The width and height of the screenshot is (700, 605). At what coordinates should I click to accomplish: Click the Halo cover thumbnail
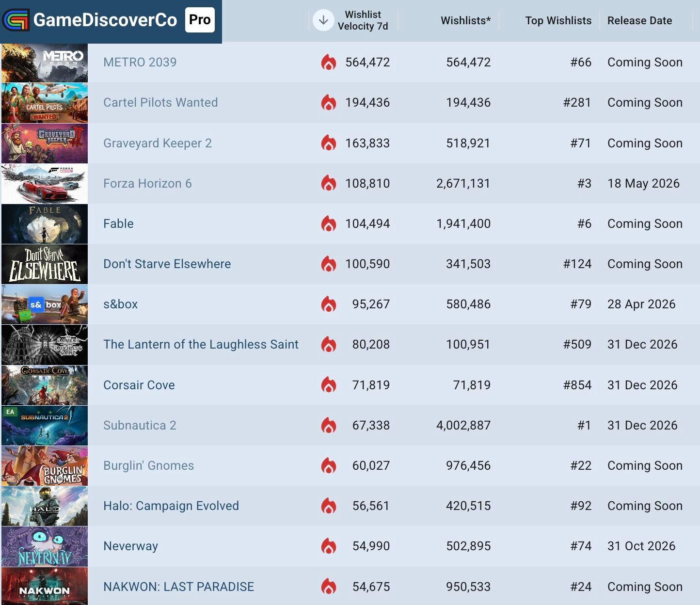point(45,506)
